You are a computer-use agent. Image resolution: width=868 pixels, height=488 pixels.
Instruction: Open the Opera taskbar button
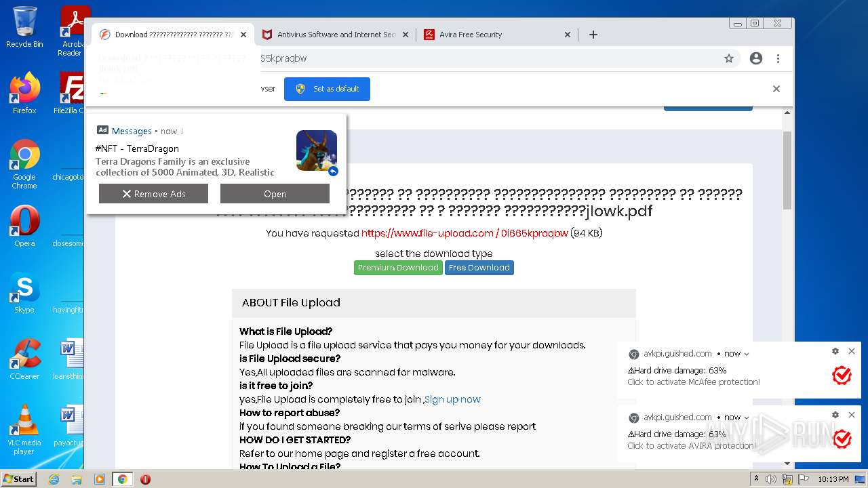pyautogui.click(x=145, y=479)
